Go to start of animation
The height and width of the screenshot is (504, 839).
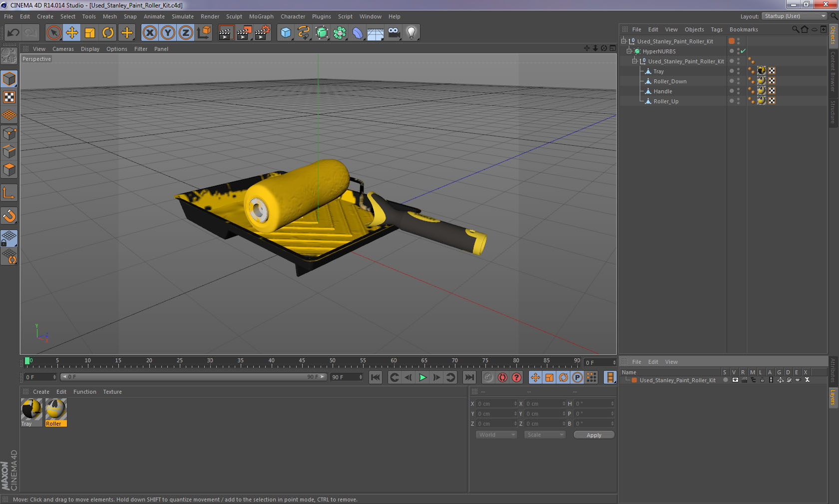376,378
